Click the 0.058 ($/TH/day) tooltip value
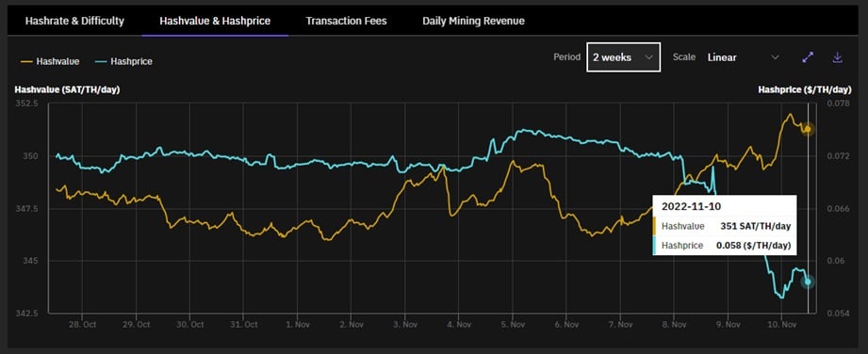The image size is (868, 354). coord(753,245)
